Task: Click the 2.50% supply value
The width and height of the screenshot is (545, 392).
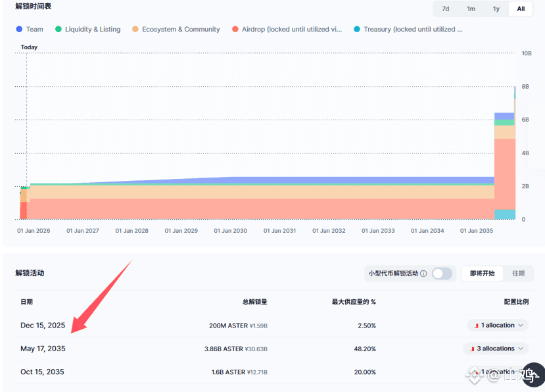Action: pos(367,326)
